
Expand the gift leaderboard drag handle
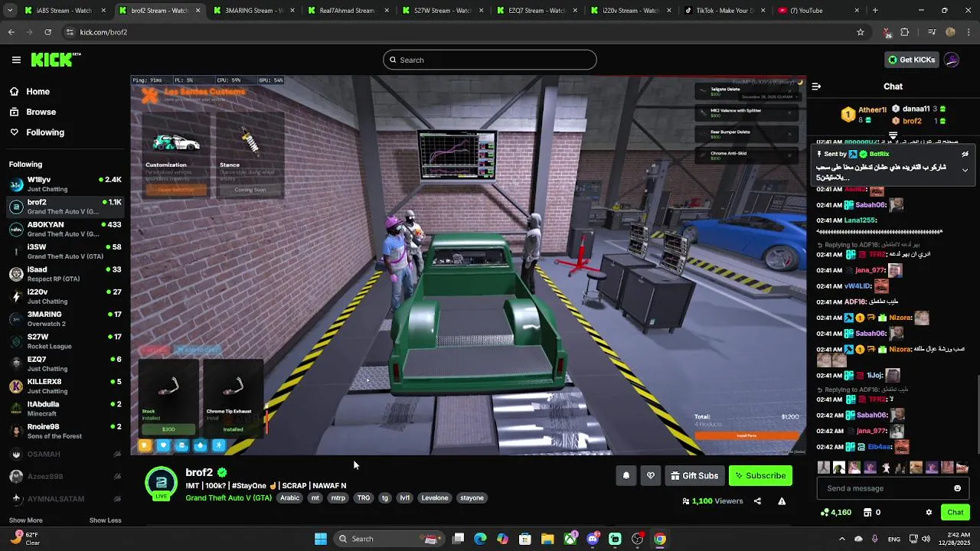point(893,135)
